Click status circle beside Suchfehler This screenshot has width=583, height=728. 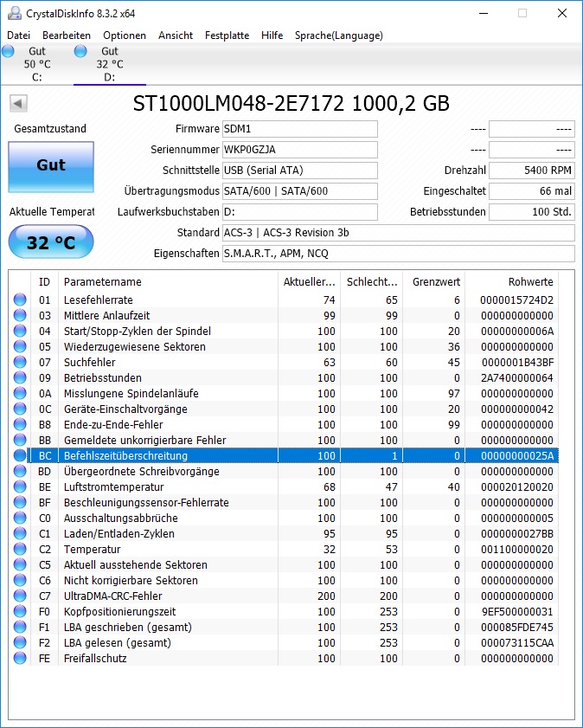[20, 362]
